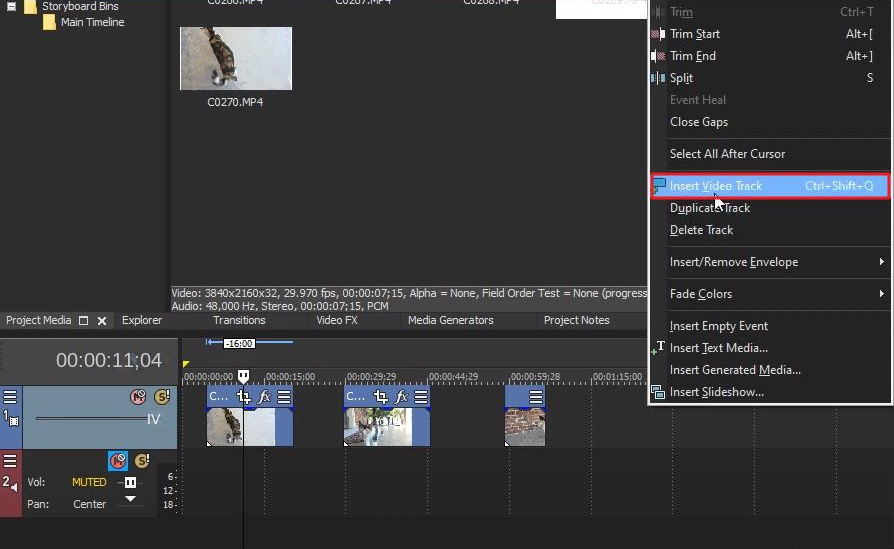Viewport: 894px width, 549px height.
Task: Click audio track 2 volume slider thumb
Action: (x=131, y=483)
